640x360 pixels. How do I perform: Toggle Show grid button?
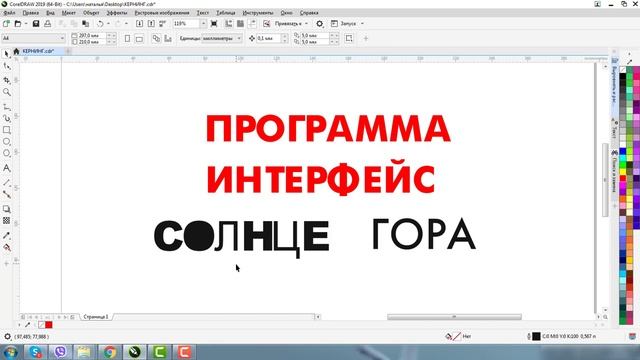240,24
